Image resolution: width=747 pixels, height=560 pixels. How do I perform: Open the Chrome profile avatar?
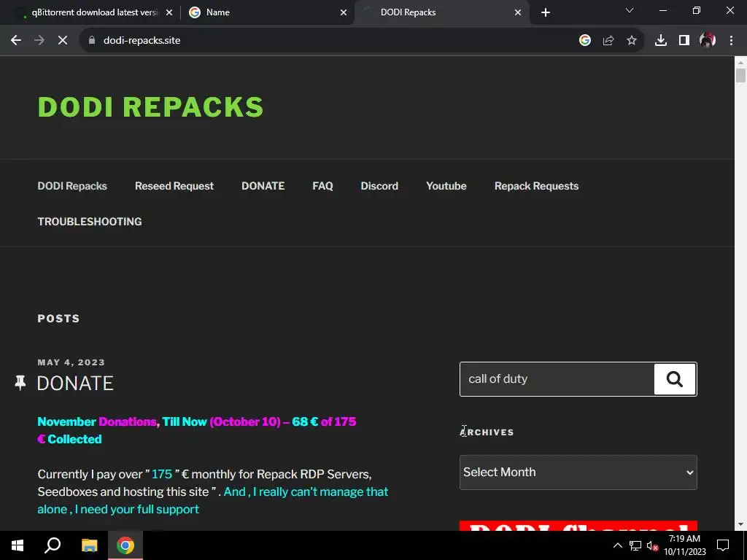[x=708, y=41]
